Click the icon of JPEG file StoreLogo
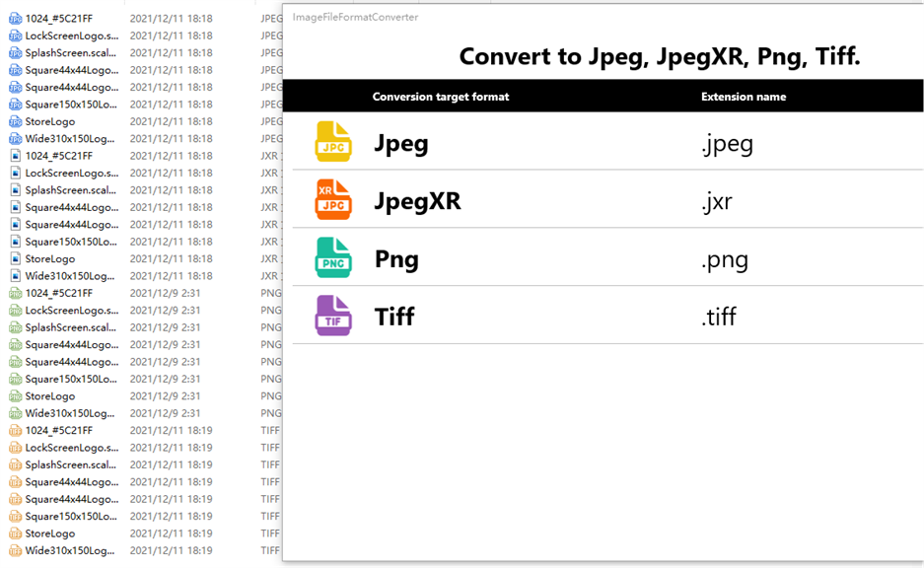Image resolution: width=924 pixels, height=568 pixels. coord(16,121)
